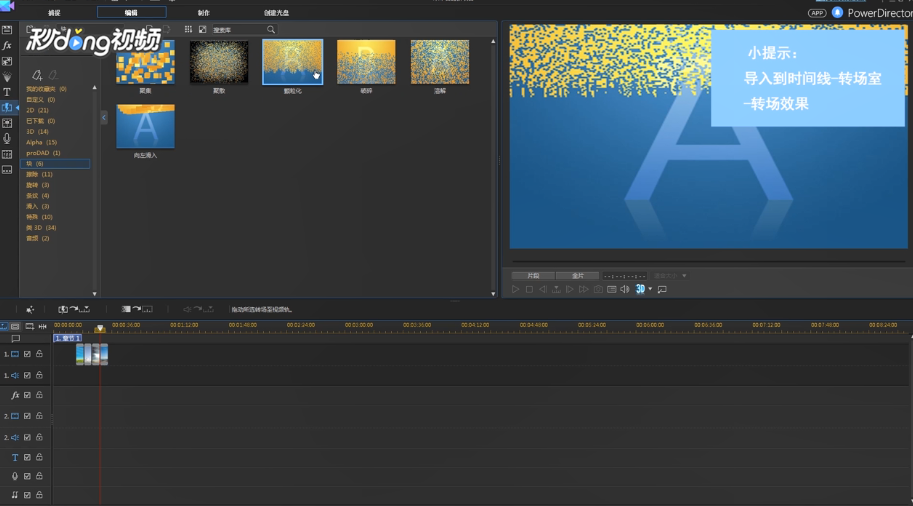913x506 pixels.
Task: Toggle enable checkbox for audio track 1
Action: point(27,376)
